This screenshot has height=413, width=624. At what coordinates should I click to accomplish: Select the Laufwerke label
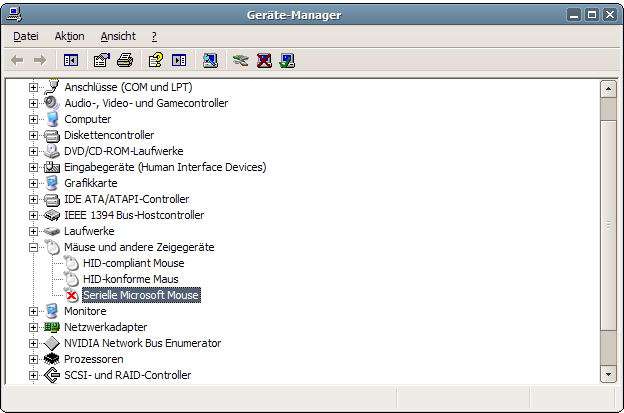click(x=89, y=231)
